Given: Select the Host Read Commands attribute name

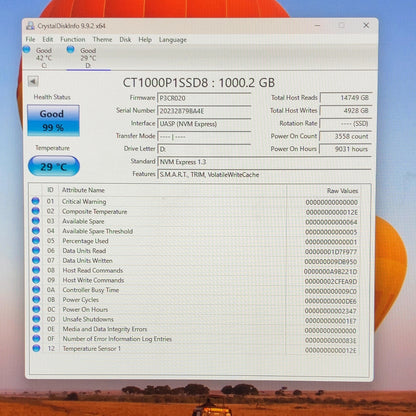Looking at the screenshot, I should tap(93, 270).
